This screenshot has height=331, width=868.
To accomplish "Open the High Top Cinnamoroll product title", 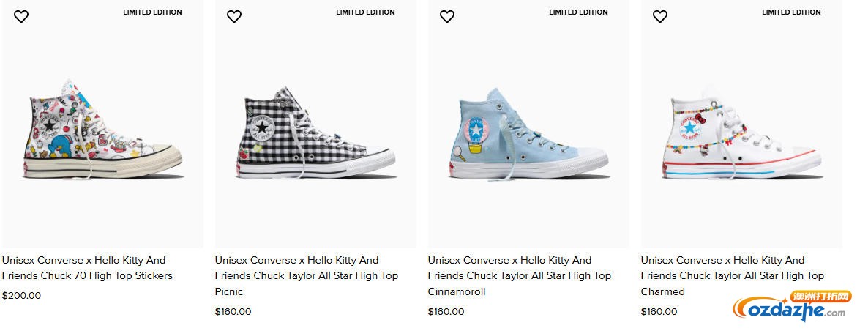I will coord(519,275).
